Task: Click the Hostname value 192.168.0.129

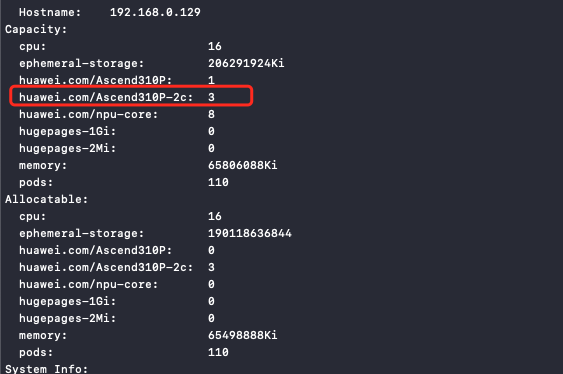Action: [x=155, y=12]
